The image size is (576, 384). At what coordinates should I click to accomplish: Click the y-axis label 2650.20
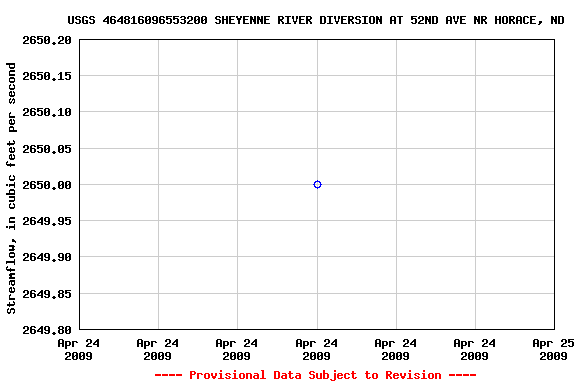tap(47, 40)
